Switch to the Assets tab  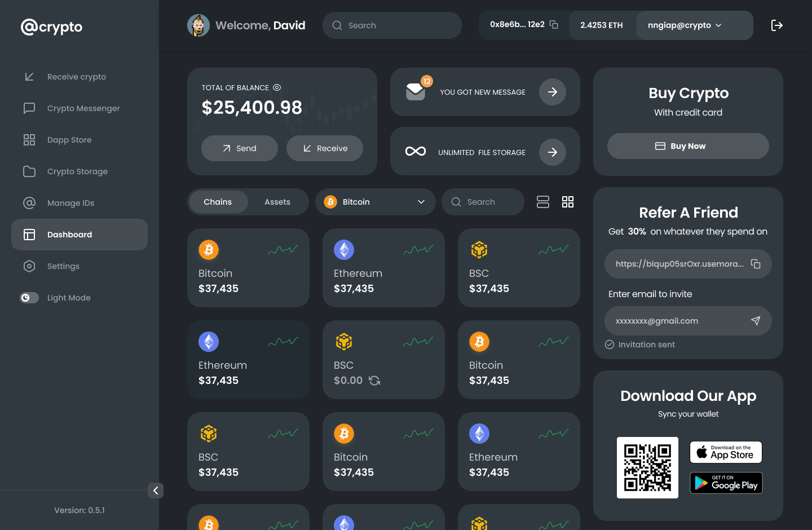click(x=277, y=201)
